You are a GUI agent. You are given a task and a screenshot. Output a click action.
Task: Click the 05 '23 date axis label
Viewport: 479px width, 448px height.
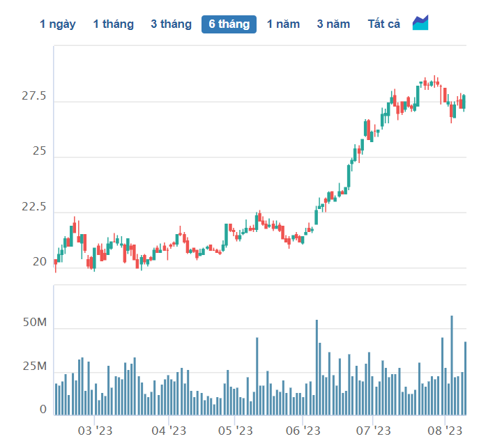[x=235, y=431]
